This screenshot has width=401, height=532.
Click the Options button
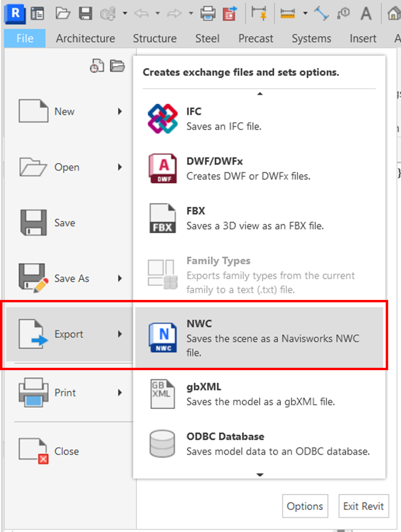[x=305, y=506]
